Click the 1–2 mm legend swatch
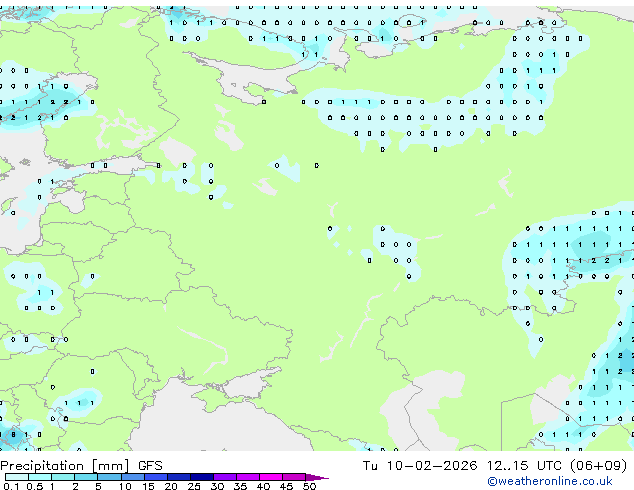Viewport: 634px width, 490px height. (x=63, y=477)
